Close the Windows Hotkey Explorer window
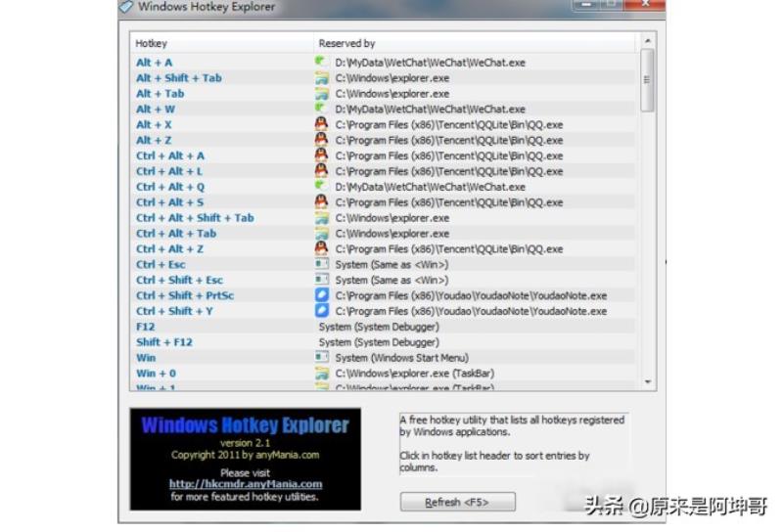This screenshot has width=783, height=532. coord(645,5)
